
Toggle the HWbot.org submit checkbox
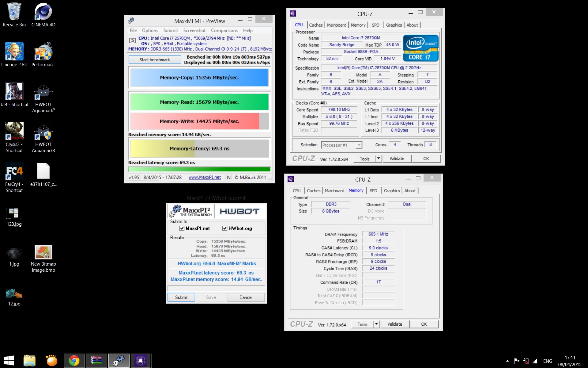(225, 228)
